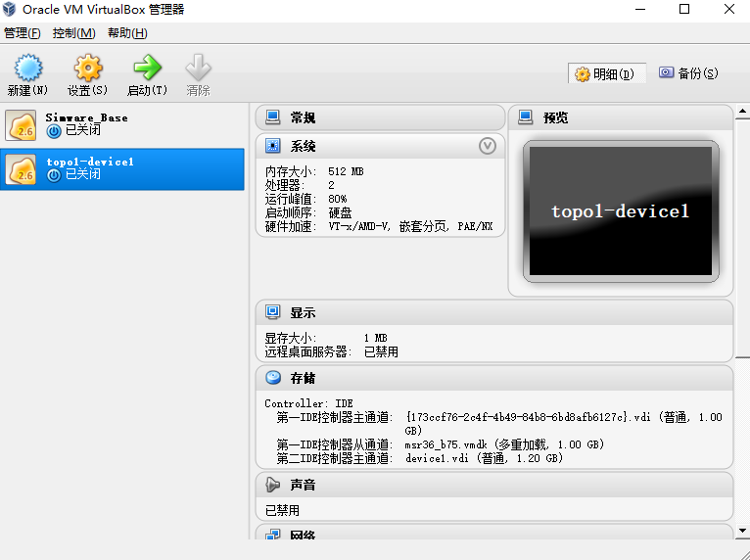Open Settings (设置) gear icon
This screenshot has height=560, width=750.
pyautogui.click(x=87, y=69)
